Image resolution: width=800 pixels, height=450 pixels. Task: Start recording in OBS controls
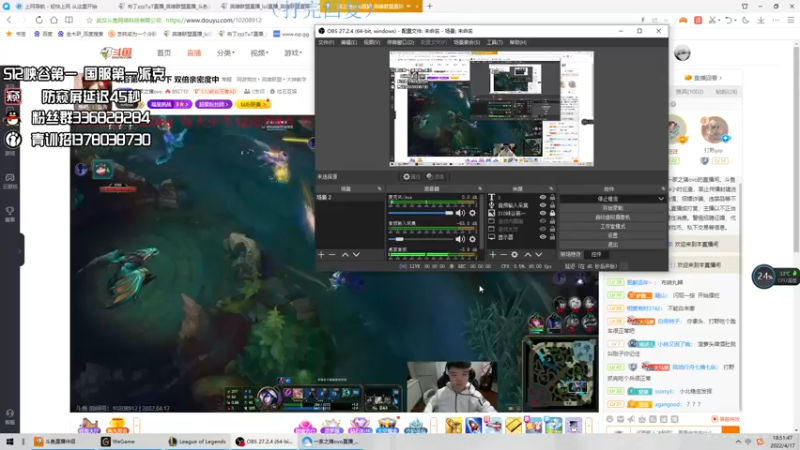(613, 208)
